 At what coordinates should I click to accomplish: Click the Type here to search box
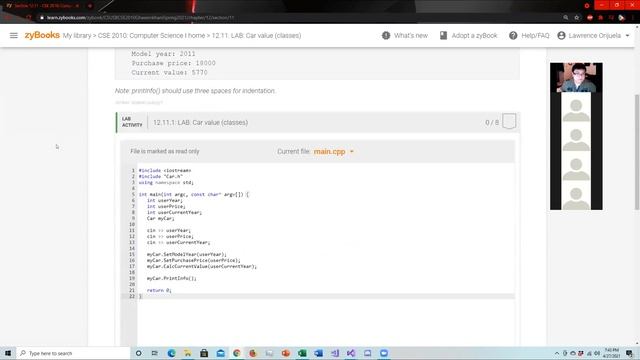pos(73,353)
